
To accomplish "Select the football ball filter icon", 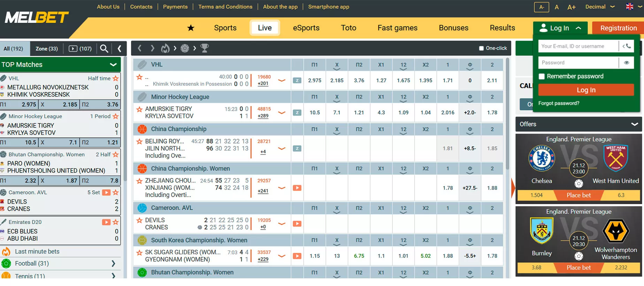I will [x=185, y=48].
